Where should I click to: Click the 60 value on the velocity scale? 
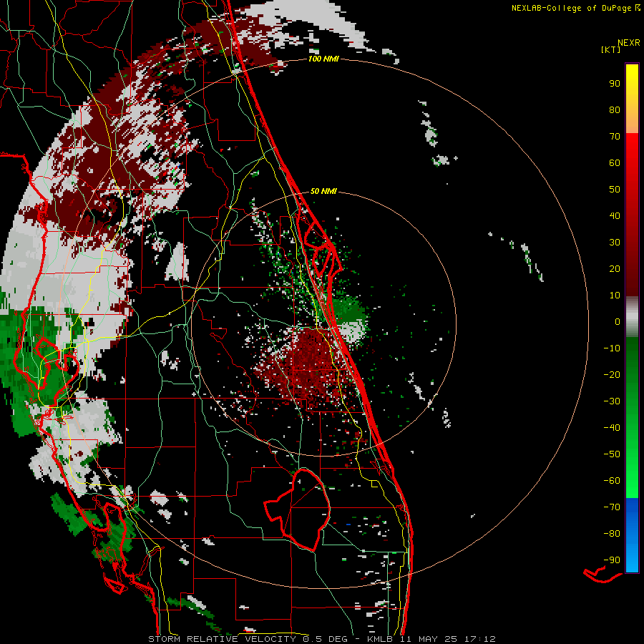[615, 163]
